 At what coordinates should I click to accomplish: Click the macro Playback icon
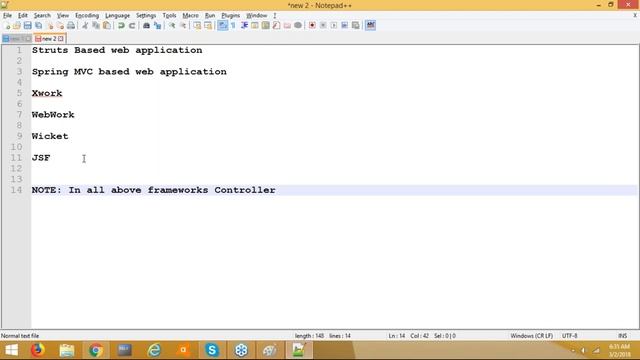pos(334,25)
